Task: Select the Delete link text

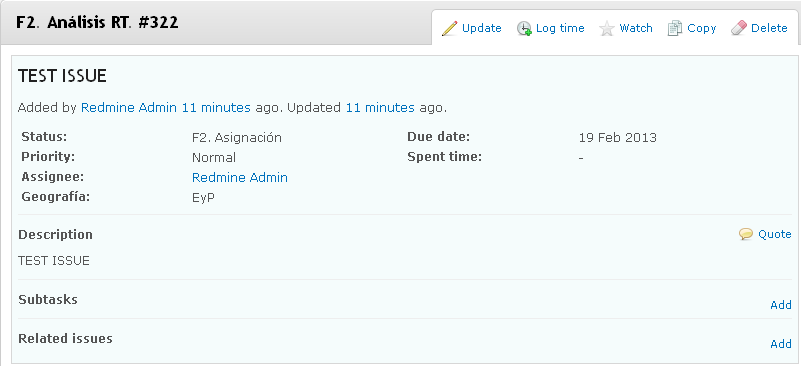Action: pos(769,28)
